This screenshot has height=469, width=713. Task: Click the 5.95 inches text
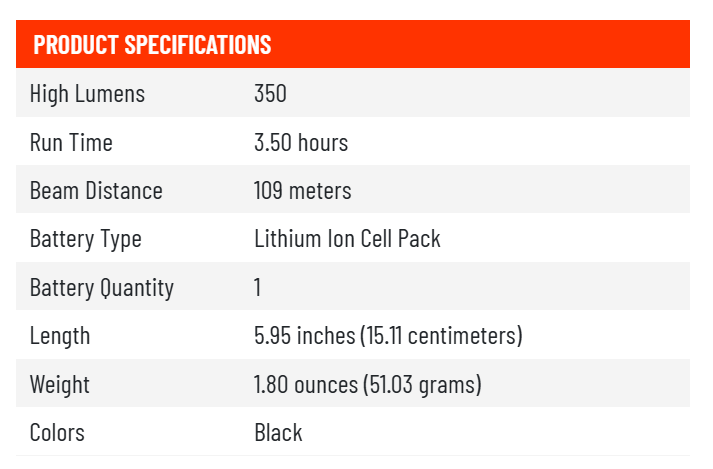[304, 336]
